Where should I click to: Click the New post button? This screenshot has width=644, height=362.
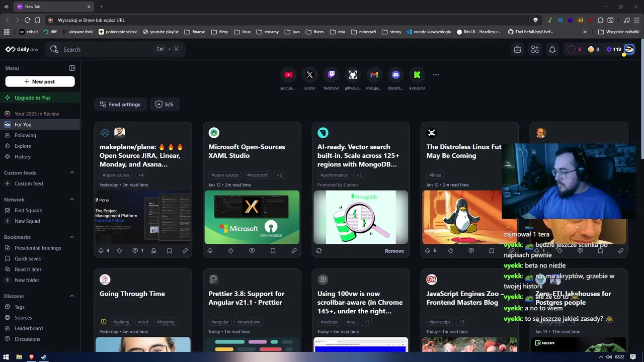(40, 81)
